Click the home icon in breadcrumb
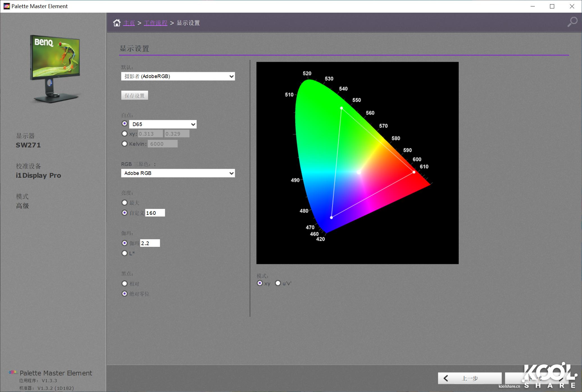582x392 pixels. pyautogui.click(x=117, y=23)
